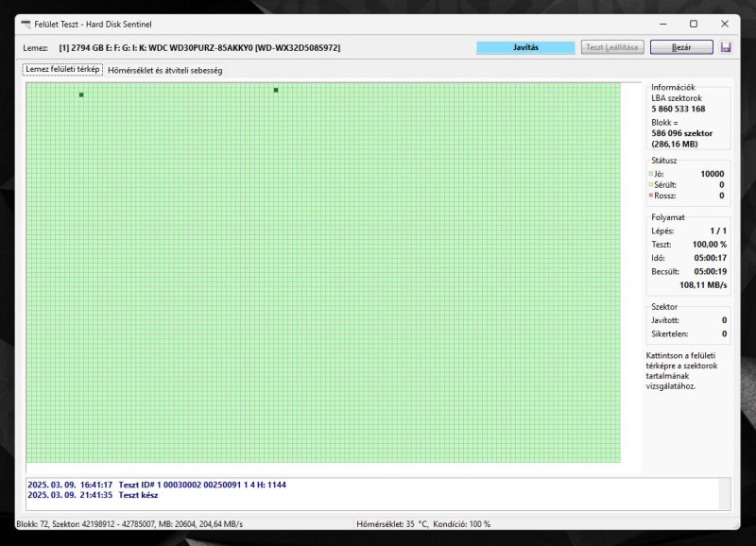Close dialog with the Bezár button
The width and height of the screenshot is (756, 546).
[x=681, y=47]
